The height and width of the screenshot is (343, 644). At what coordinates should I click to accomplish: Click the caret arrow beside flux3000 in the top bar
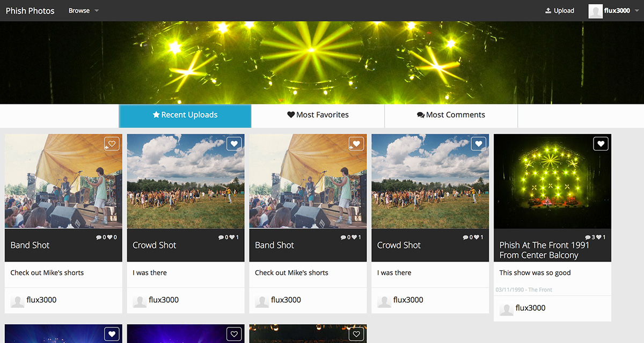click(x=637, y=11)
